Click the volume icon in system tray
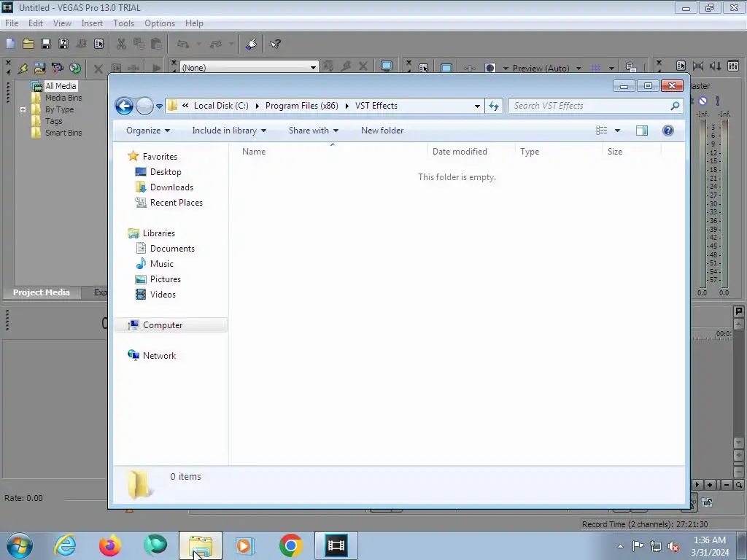The width and height of the screenshot is (747, 560). [x=673, y=547]
